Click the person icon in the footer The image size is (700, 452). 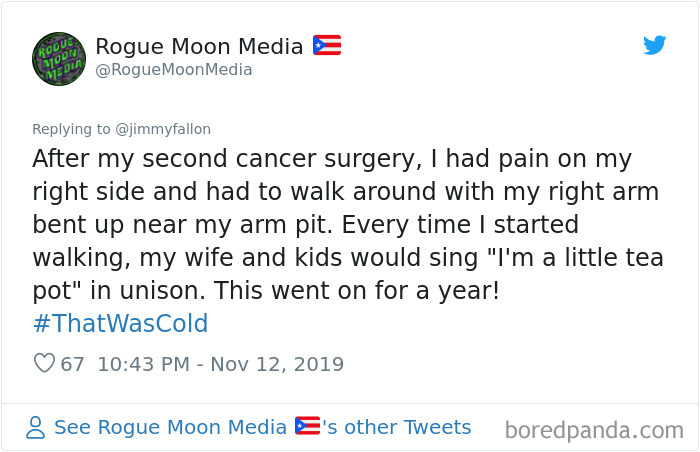pyautogui.click(x=36, y=428)
